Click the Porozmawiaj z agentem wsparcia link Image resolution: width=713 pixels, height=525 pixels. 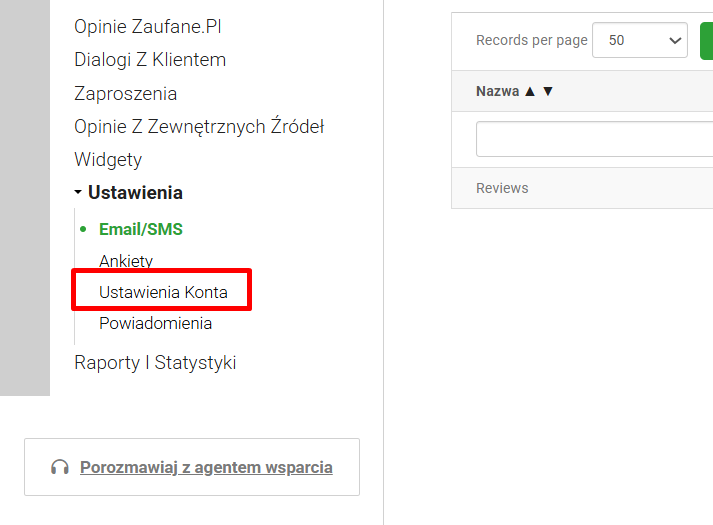click(206, 467)
